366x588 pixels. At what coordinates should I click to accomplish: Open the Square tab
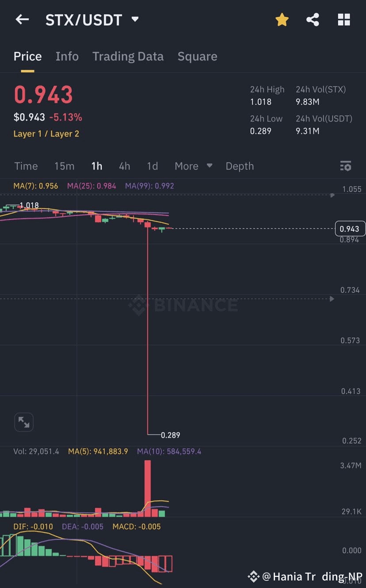click(x=197, y=56)
